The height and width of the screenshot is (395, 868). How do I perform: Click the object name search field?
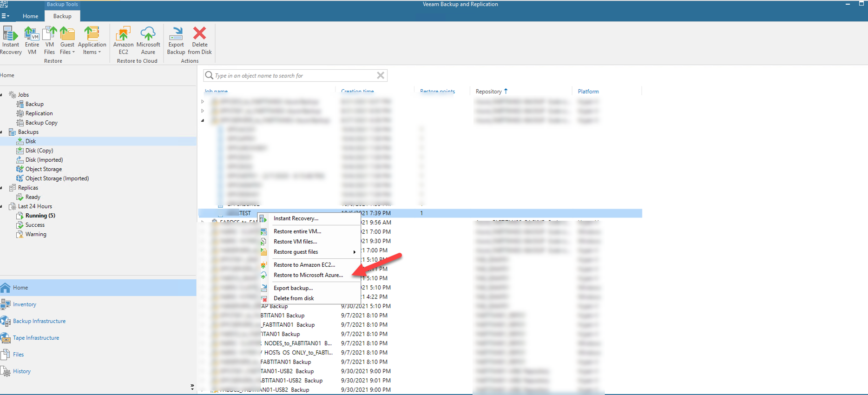click(x=295, y=75)
